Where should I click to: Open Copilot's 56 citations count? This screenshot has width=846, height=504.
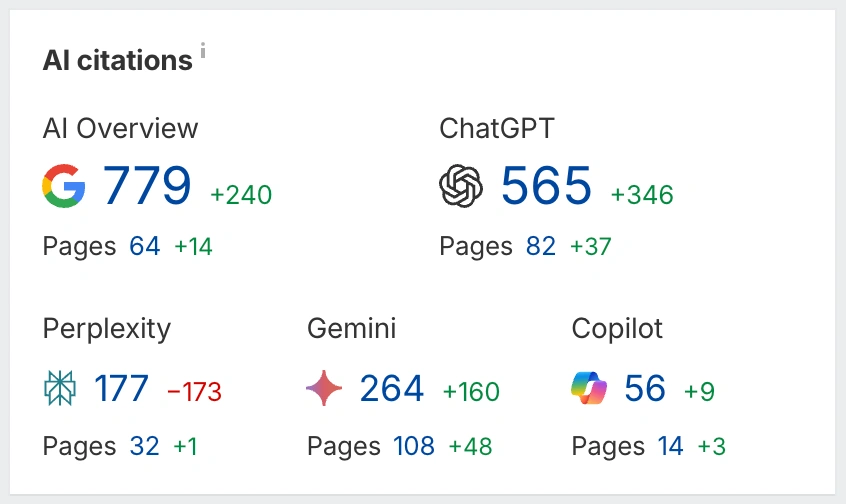(645, 388)
